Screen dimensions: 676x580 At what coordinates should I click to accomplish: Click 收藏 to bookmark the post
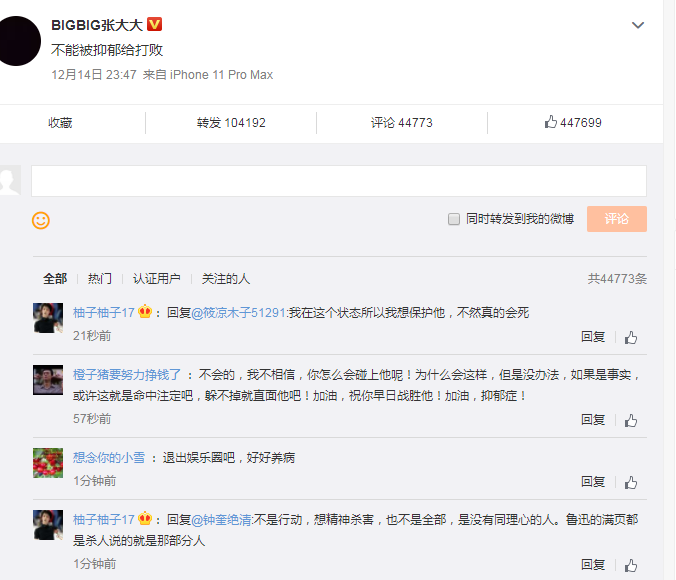[x=60, y=123]
